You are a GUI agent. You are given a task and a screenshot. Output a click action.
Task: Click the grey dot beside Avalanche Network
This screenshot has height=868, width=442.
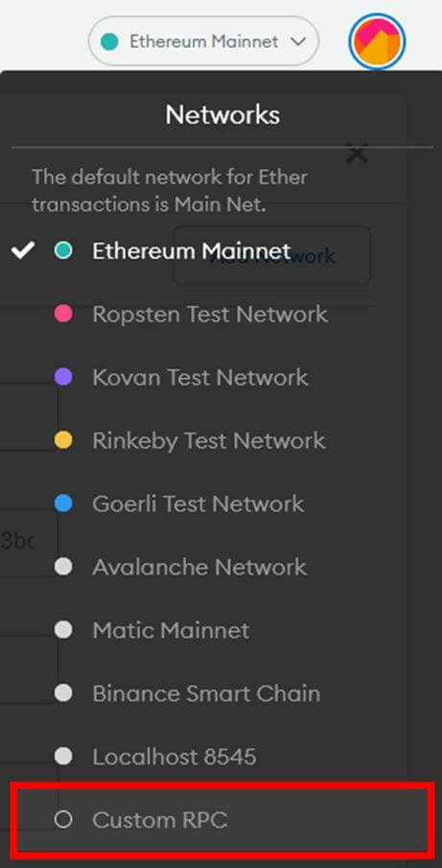pos(63,567)
